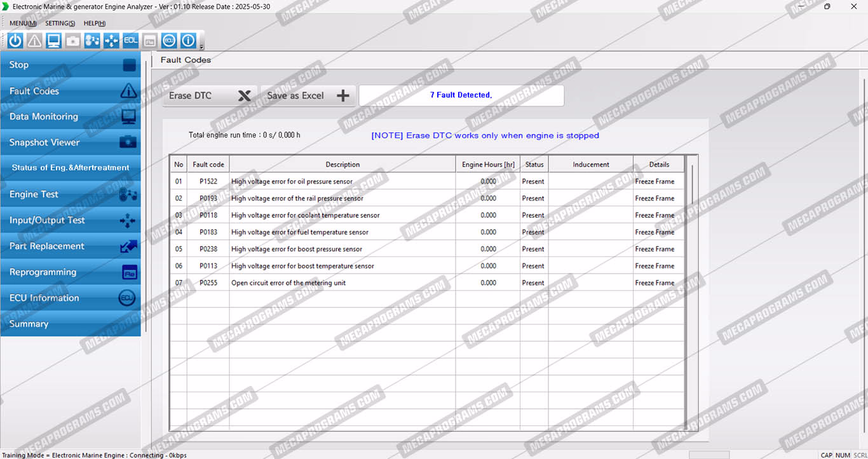Select the P0255 metering unit fault row

(x=343, y=283)
